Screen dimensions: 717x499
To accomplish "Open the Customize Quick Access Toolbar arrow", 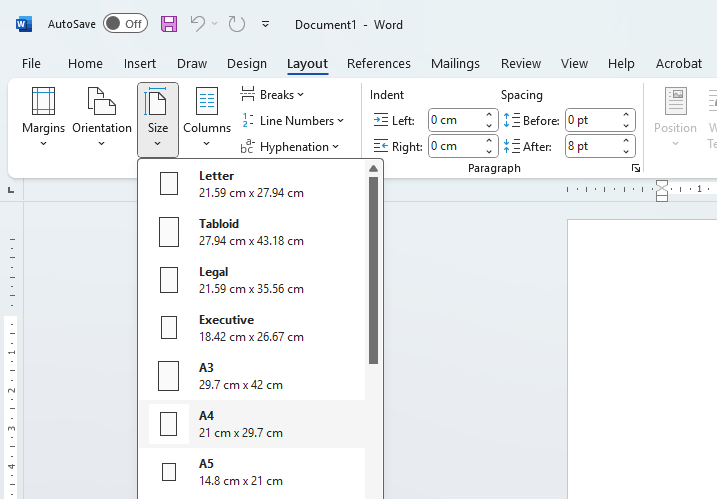I will click(265, 24).
